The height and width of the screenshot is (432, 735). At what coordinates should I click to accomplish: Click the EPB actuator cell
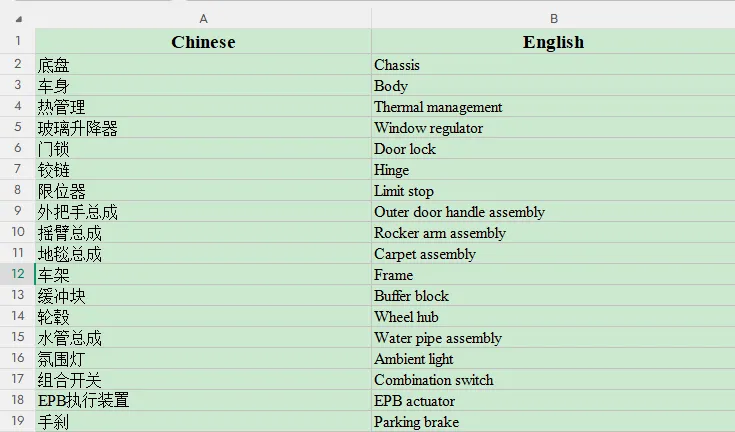(x=553, y=401)
